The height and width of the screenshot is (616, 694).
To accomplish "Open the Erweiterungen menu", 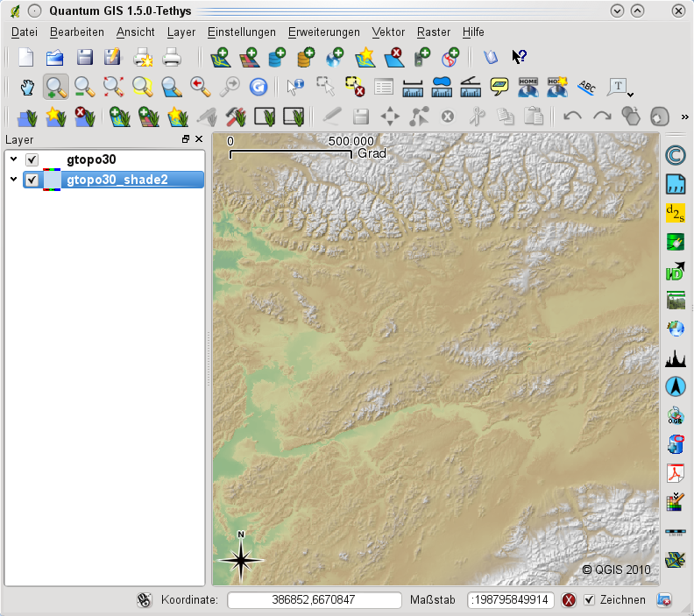I will pos(324,32).
